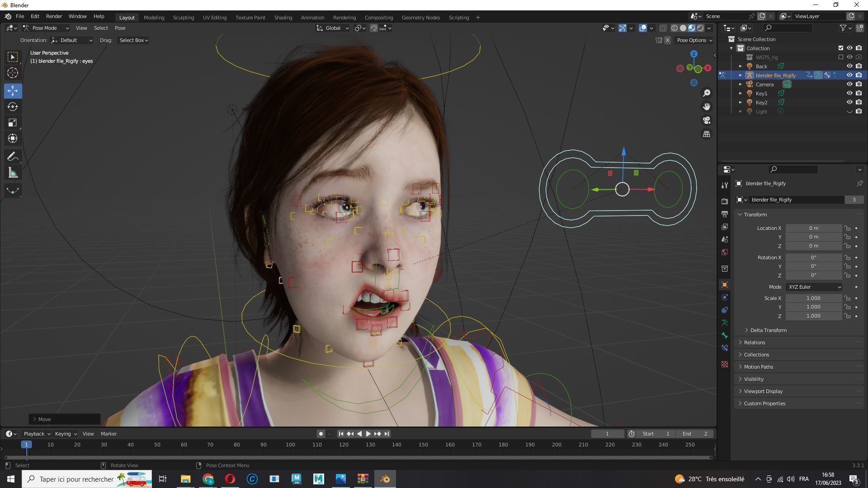Open the Pose menu in viewport header
Screen dimensions: 868x488
coord(120,28)
